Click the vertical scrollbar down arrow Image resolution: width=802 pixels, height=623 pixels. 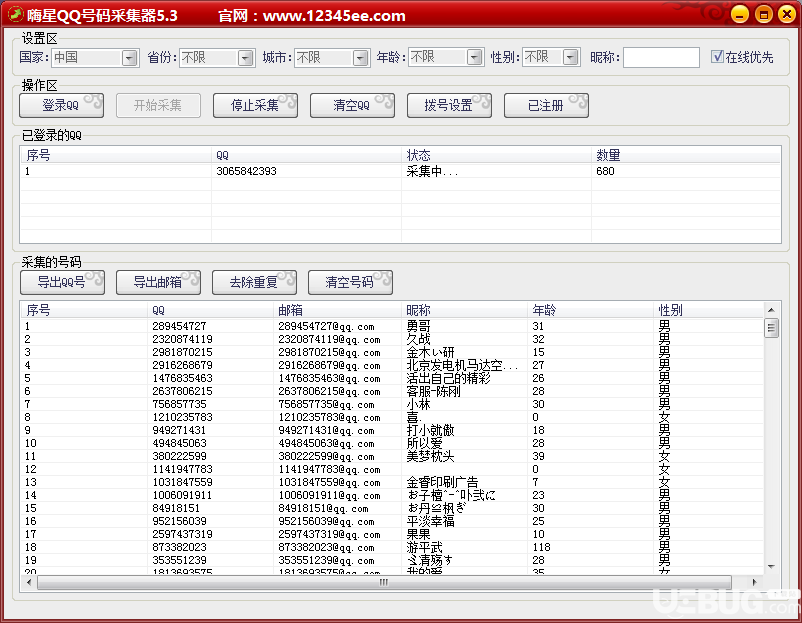(771, 566)
